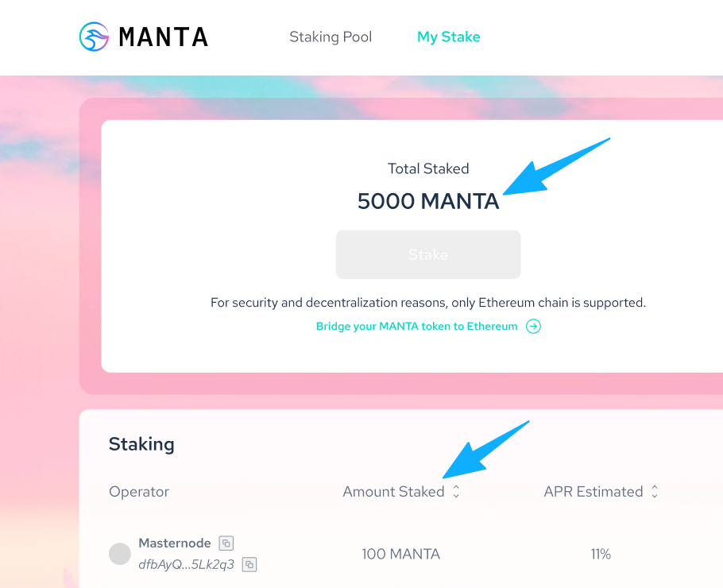
Task: Click the sort arrows next to Amount Staked
Action: [456, 492]
